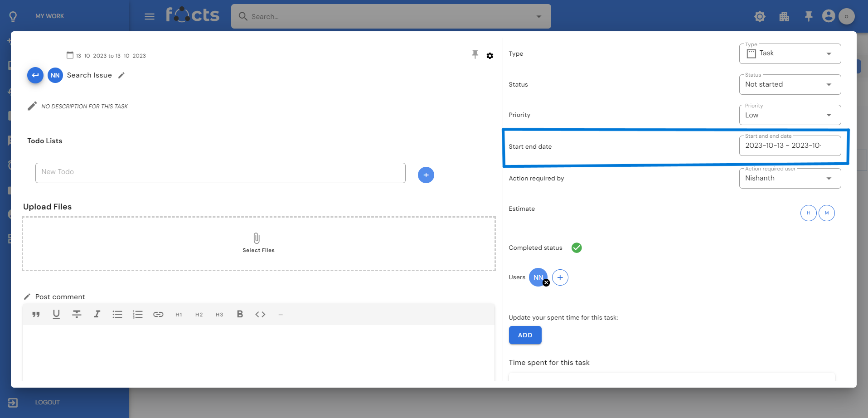
Task: Toggle bold formatting in comment editor
Action: pos(240,314)
